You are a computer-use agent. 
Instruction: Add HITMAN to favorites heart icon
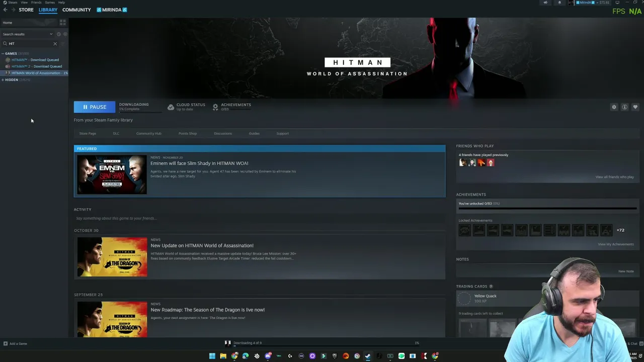coord(635,107)
